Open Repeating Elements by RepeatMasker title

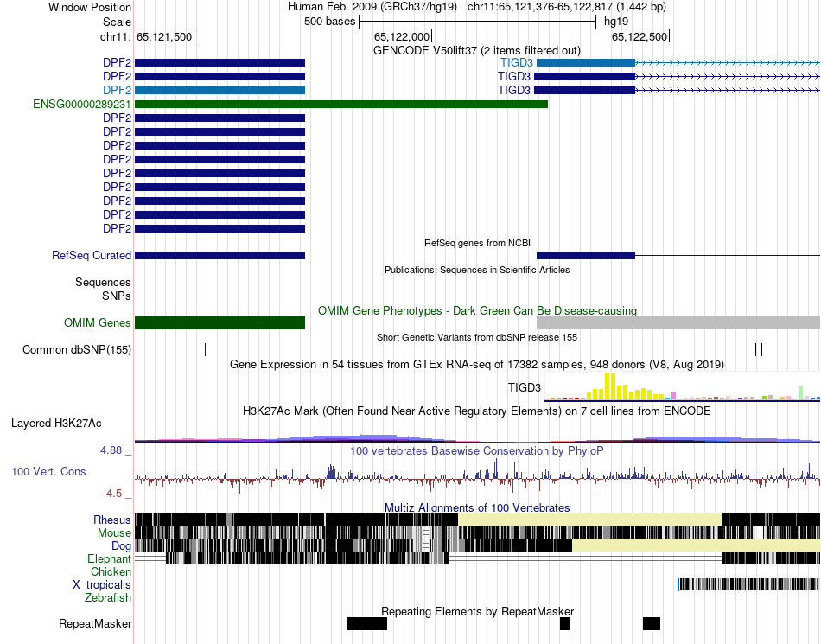pyautogui.click(x=477, y=611)
